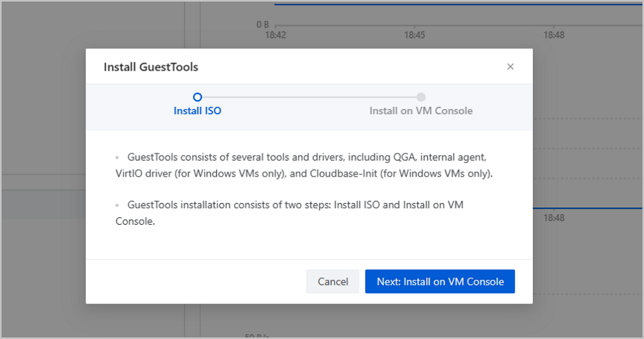Select the Install on VM Console step label

click(x=421, y=111)
